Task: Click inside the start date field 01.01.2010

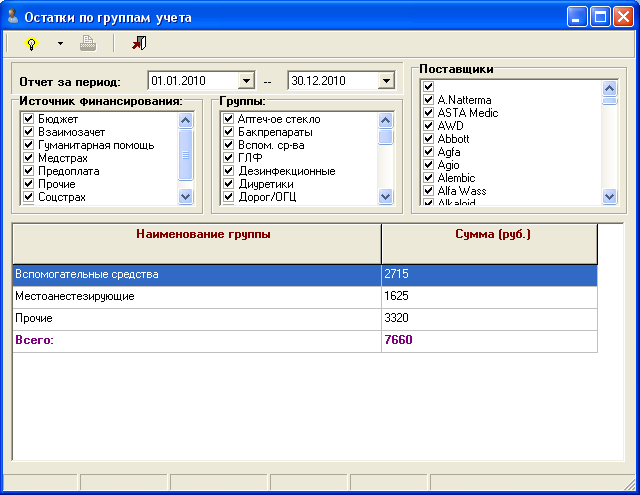Action: pos(192,81)
